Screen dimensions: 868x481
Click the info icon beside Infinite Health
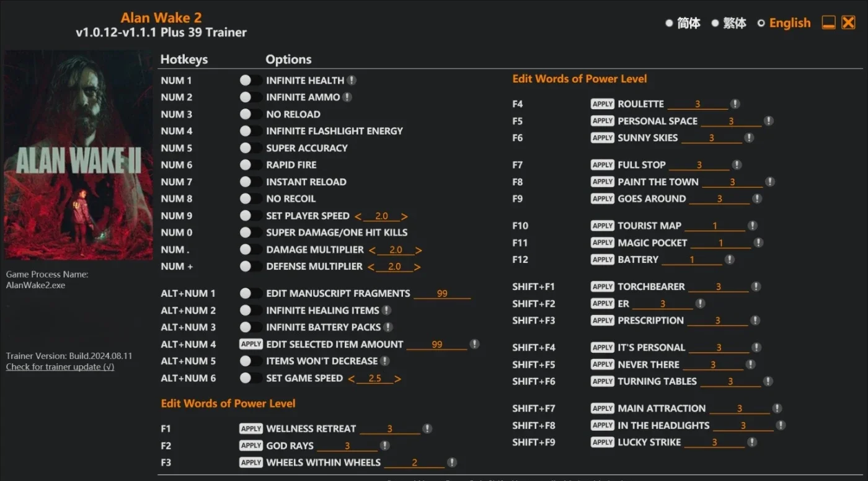click(352, 80)
